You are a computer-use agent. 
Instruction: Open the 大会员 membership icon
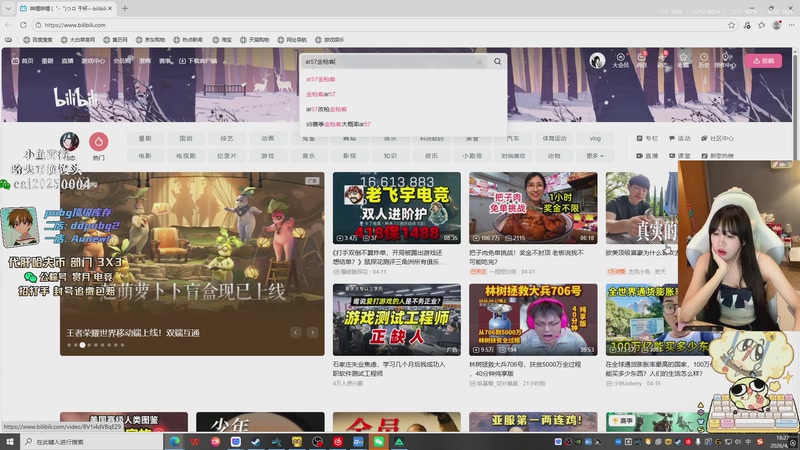(620, 61)
